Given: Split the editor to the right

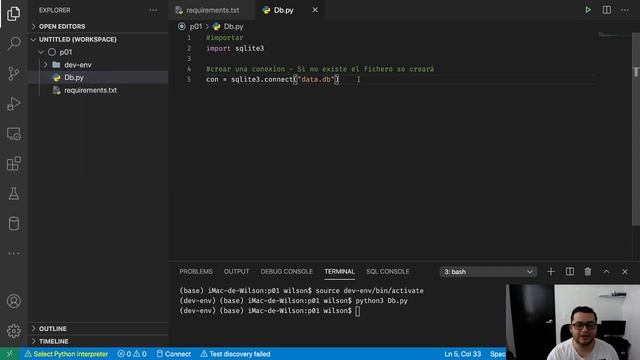Looking at the screenshot, I should [x=607, y=10].
